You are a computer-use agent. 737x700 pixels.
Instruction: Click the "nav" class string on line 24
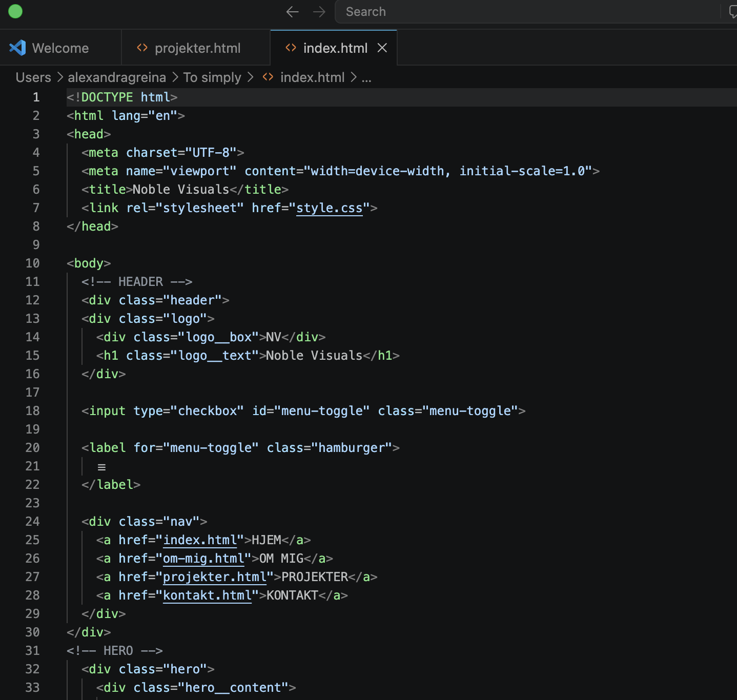pyautogui.click(x=181, y=522)
